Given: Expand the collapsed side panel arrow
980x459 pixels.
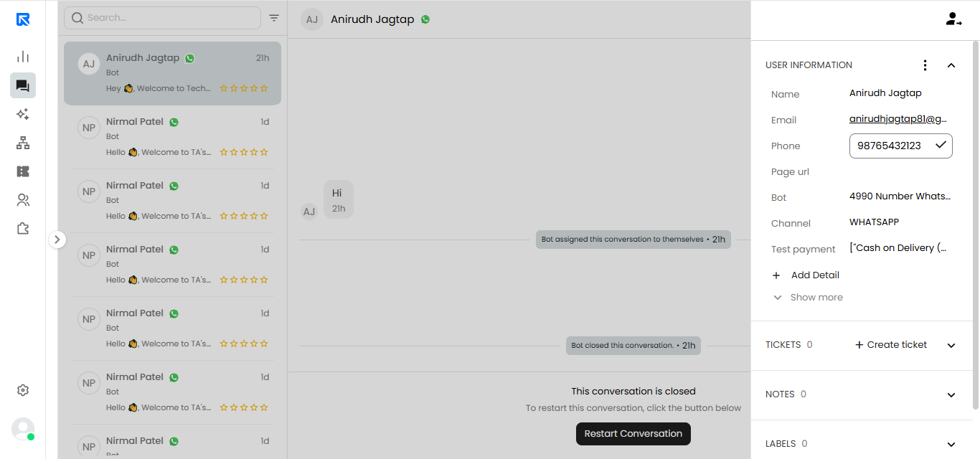Looking at the screenshot, I should (57, 240).
